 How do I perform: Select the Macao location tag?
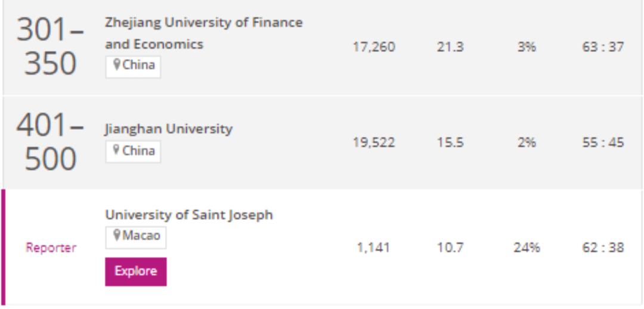coord(136,236)
